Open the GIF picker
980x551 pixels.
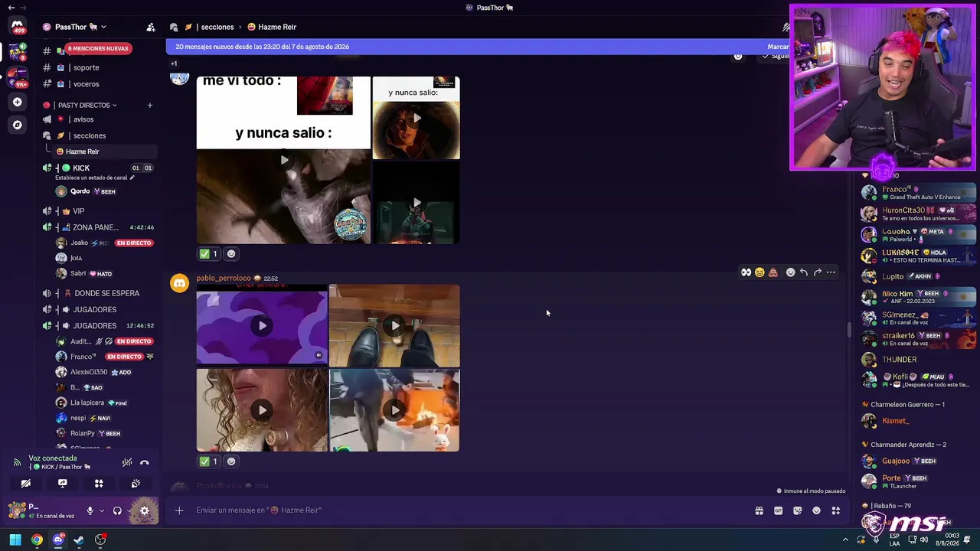[779, 510]
